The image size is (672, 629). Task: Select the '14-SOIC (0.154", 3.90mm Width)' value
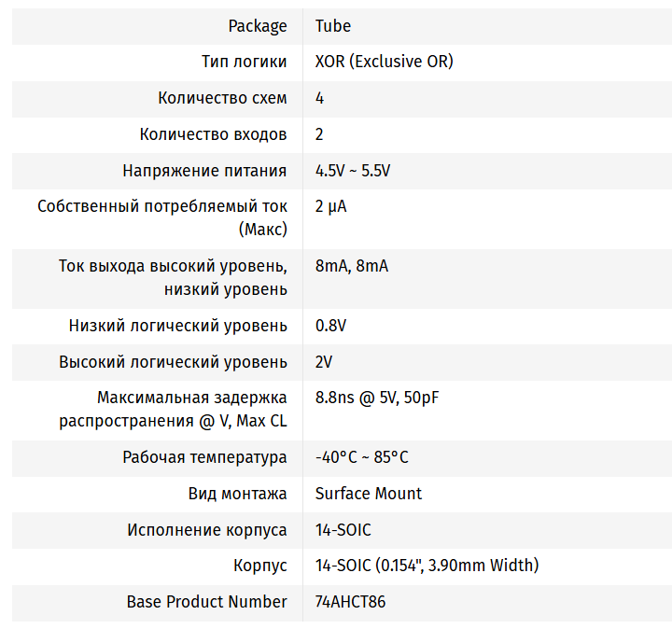pos(427,566)
